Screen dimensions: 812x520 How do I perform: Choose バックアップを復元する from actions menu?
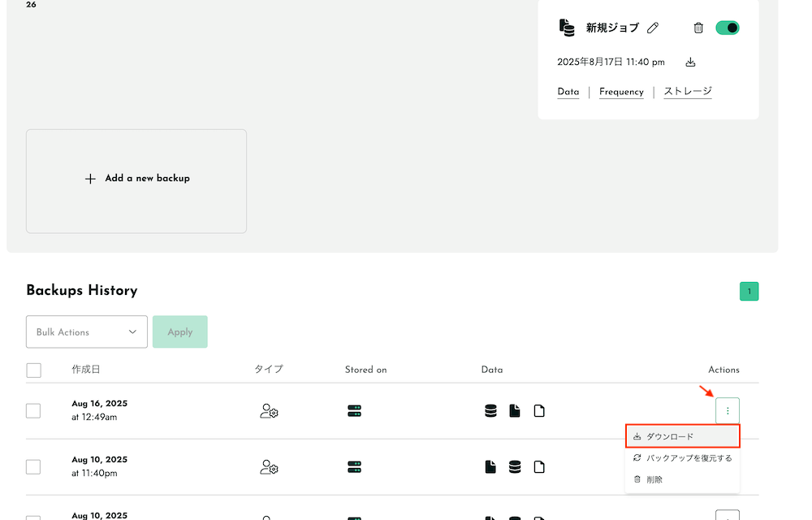coord(683,458)
